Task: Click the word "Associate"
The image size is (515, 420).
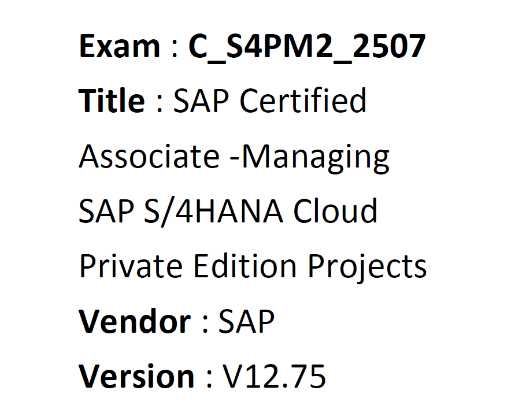Action: tap(149, 156)
